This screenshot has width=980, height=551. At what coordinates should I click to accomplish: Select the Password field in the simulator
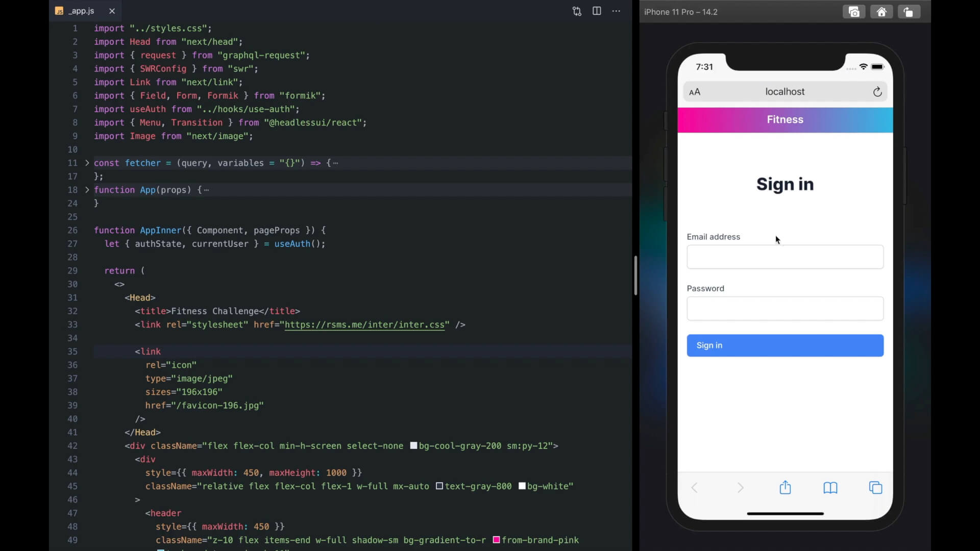tap(785, 308)
